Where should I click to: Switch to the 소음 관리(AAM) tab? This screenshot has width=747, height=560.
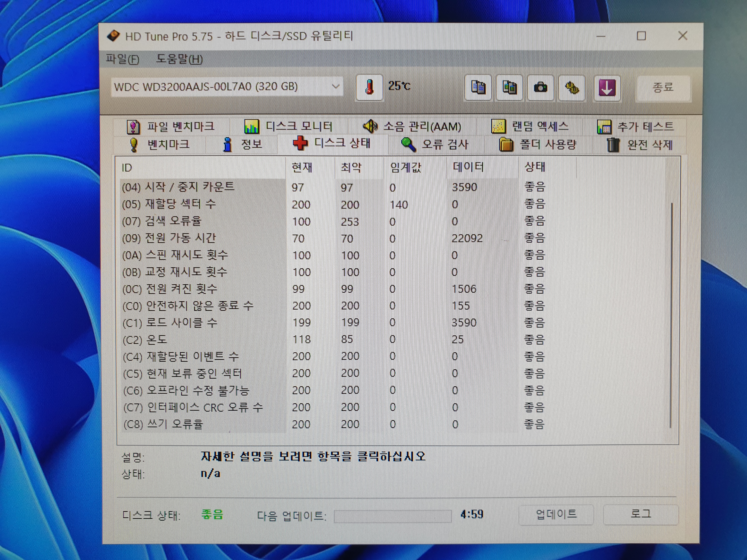click(412, 127)
